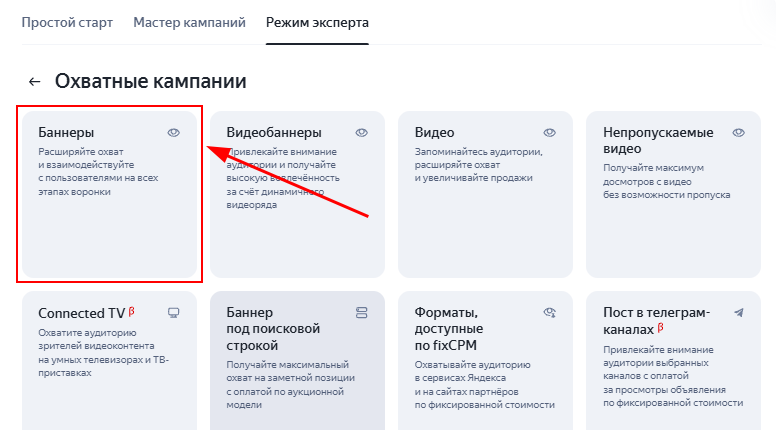Switch to the Простой старт tab
The height and width of the screenshot is (430, 776).
click(67, 22)
